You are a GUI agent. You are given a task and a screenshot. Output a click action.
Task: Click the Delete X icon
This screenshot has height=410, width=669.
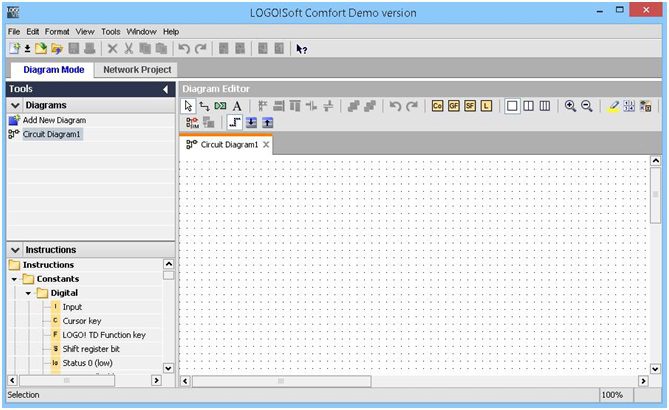click(x=113, y=49)
